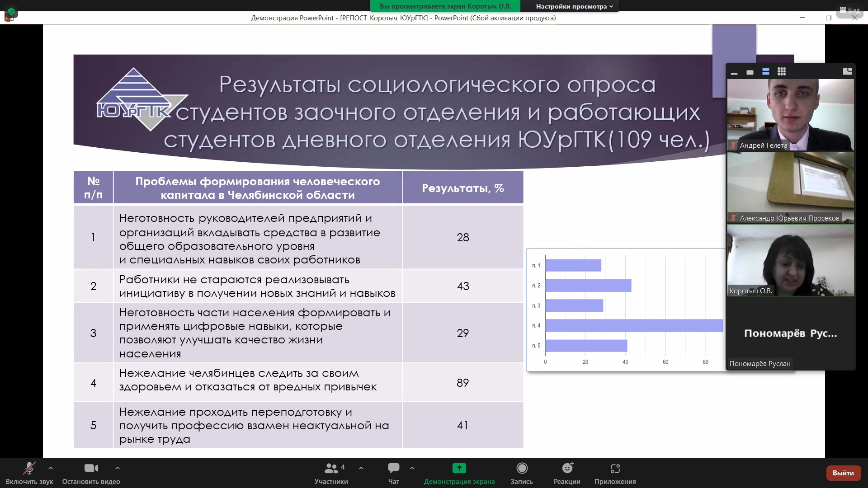
Task: Click the green screen-viewing banner for Коротыч О.В.
Action: pos(445,6)
